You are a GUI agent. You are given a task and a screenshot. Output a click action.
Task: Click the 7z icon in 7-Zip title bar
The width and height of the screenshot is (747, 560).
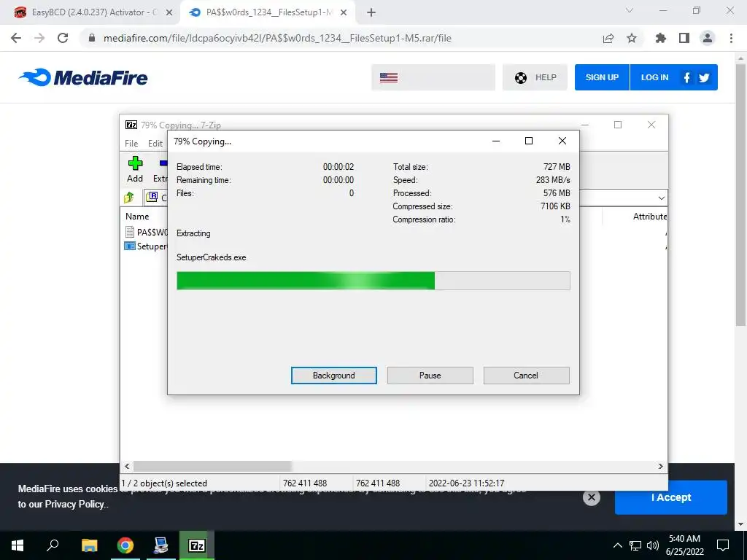pos(131,125)
